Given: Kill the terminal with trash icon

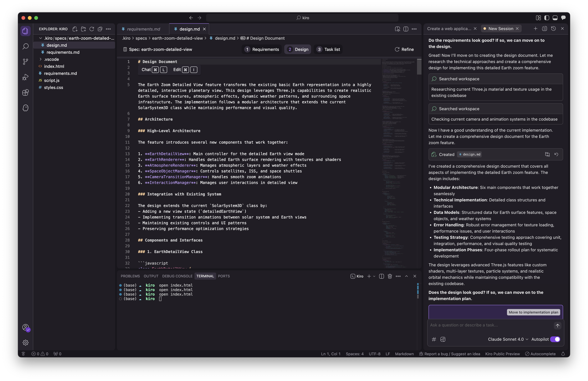Looking at the screenshot, I should (x=390, y=276).
